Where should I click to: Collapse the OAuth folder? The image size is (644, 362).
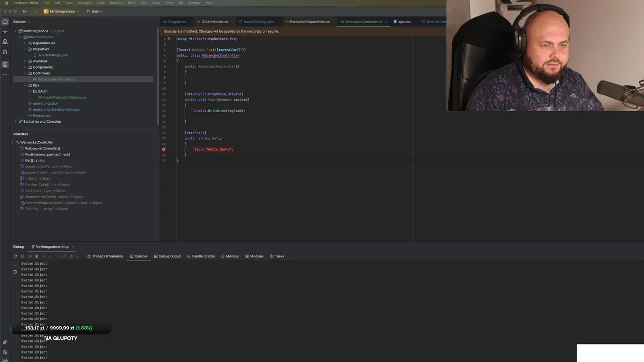coord(29,92)
